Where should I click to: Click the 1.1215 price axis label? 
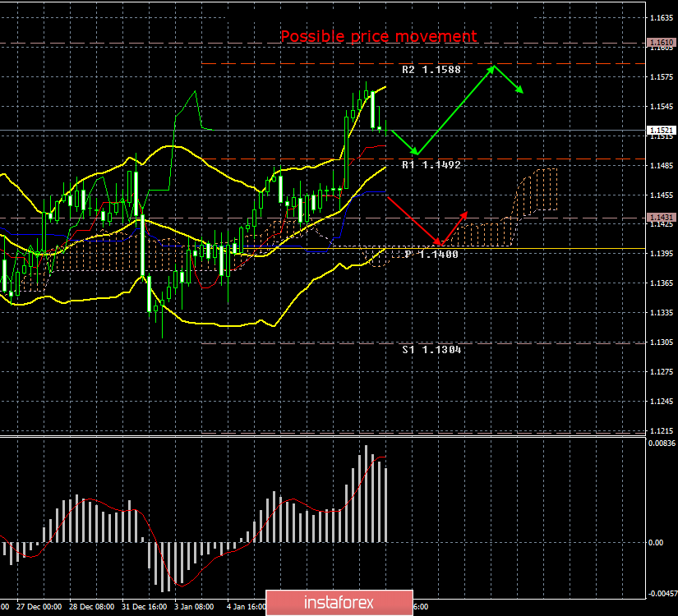coord(662,431)
